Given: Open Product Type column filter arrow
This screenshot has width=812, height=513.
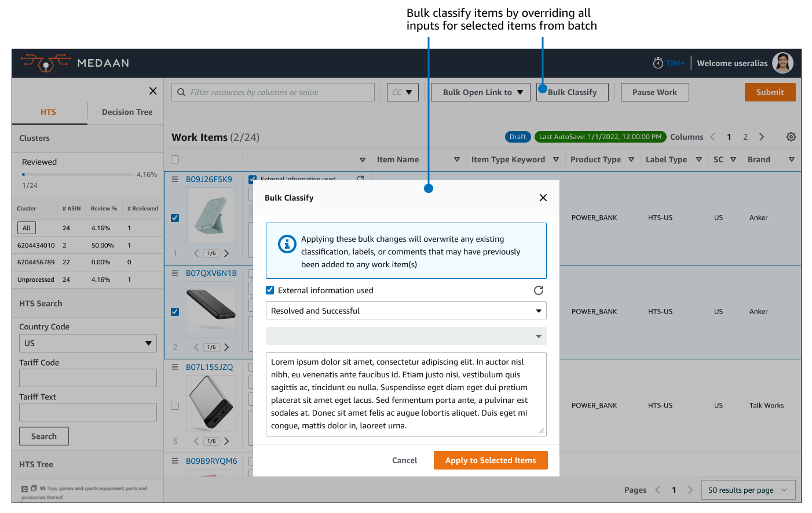Looking at the screenshot, I should 631,159.
